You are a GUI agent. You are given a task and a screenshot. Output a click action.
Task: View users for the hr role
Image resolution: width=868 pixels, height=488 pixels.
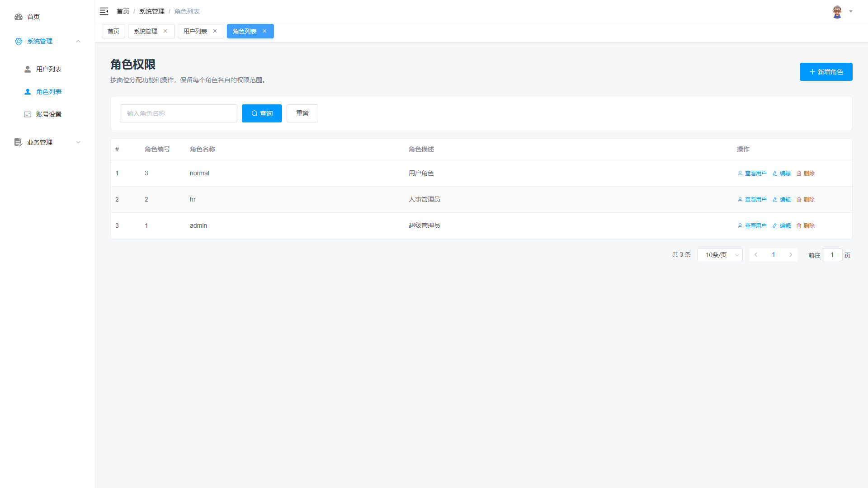pyautogui.click(x=752, y=200)
